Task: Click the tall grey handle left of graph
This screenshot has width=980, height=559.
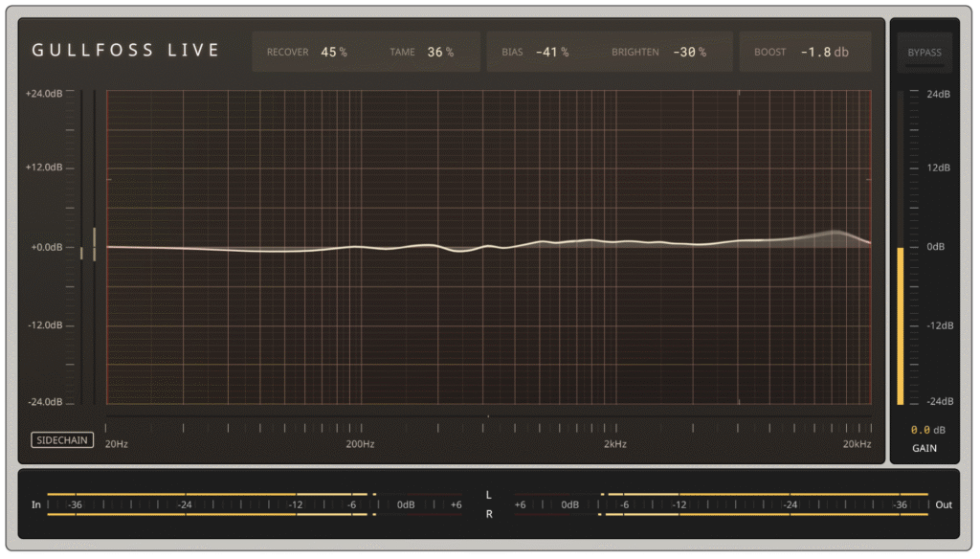Action: pyautogui.click(x=94, y=244)
